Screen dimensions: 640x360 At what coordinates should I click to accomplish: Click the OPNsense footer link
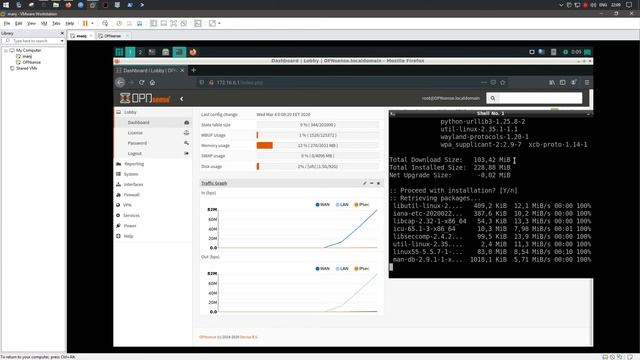coord(207,337)
